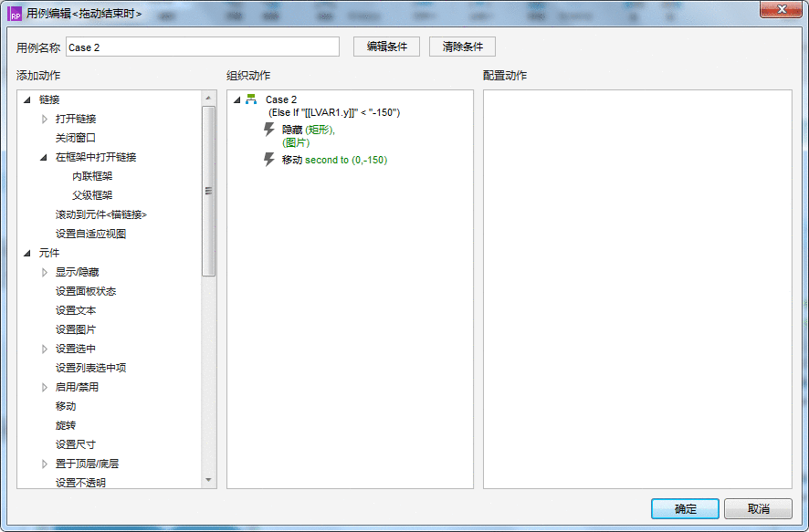
Task: Select 设置面板状态 action
Action: [x=86, y=291]
